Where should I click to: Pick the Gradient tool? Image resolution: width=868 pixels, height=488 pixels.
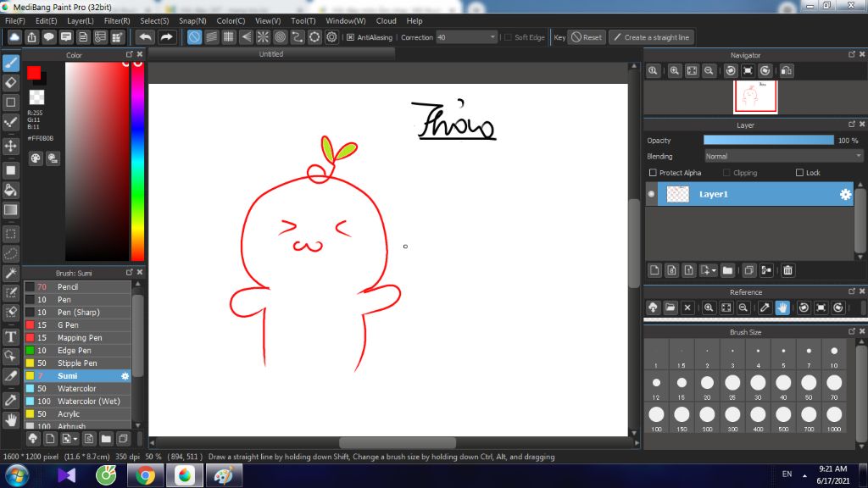[x=11, y=210]
